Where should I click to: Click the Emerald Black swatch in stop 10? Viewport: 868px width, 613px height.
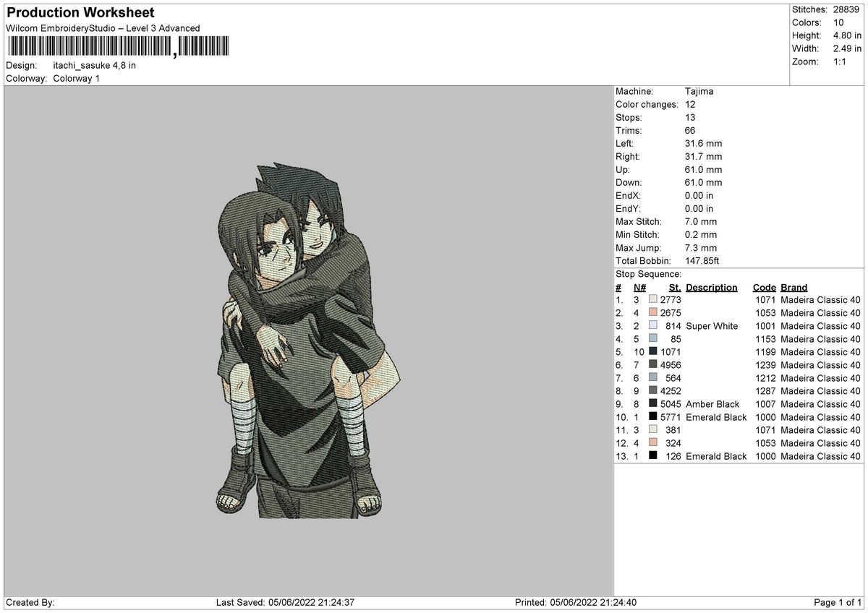pyautogui.click(x=655, y=417)
